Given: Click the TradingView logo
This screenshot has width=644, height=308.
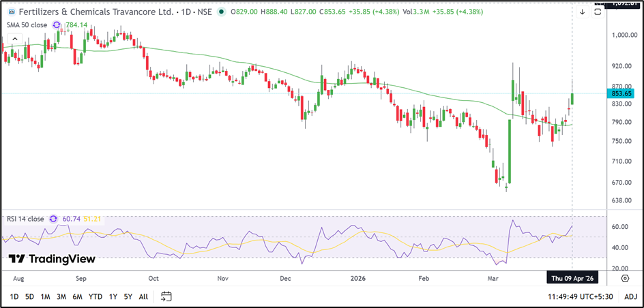Looking at the screenshot, I should tap(52, 259).
